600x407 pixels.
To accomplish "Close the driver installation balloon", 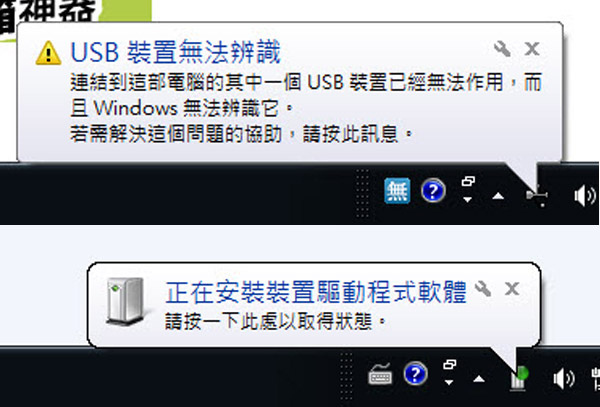I will click(512, 289).
